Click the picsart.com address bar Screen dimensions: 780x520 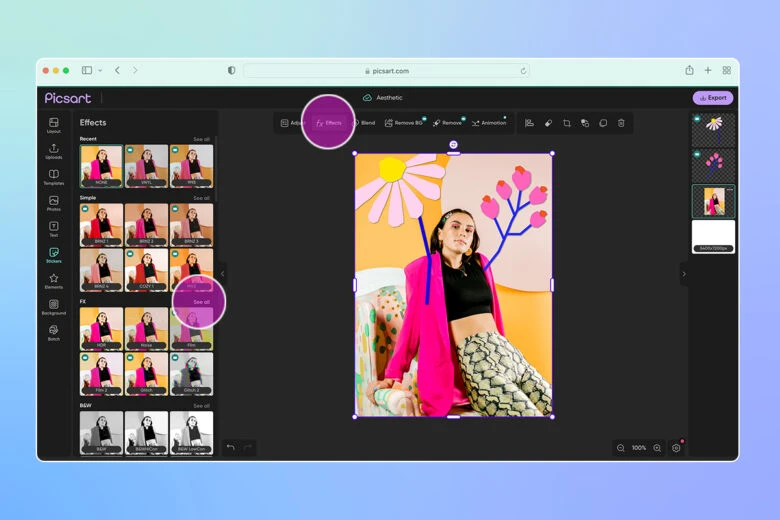[386, 71]
